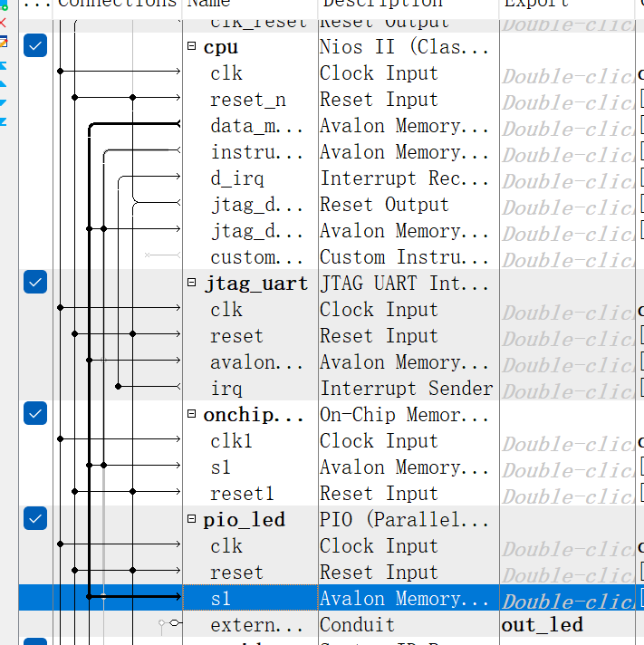Click the move up arrow icon
The height and width of the screenshot is (645, 644).
coord(4,84)
